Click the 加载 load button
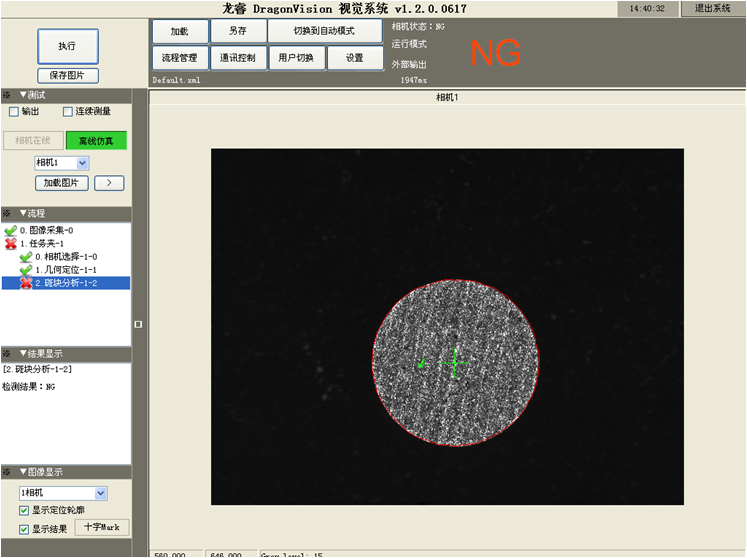The image size is (747, 558). point(180,31)
